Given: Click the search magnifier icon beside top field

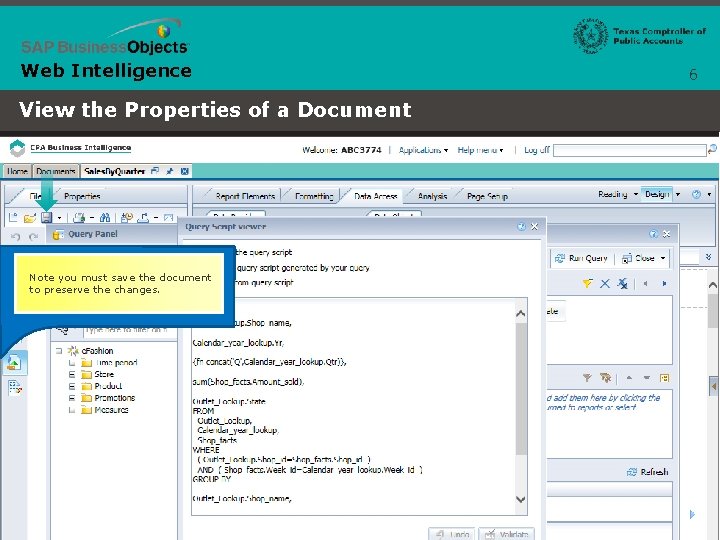Looking at the screenshot, I should pos(712,149).
